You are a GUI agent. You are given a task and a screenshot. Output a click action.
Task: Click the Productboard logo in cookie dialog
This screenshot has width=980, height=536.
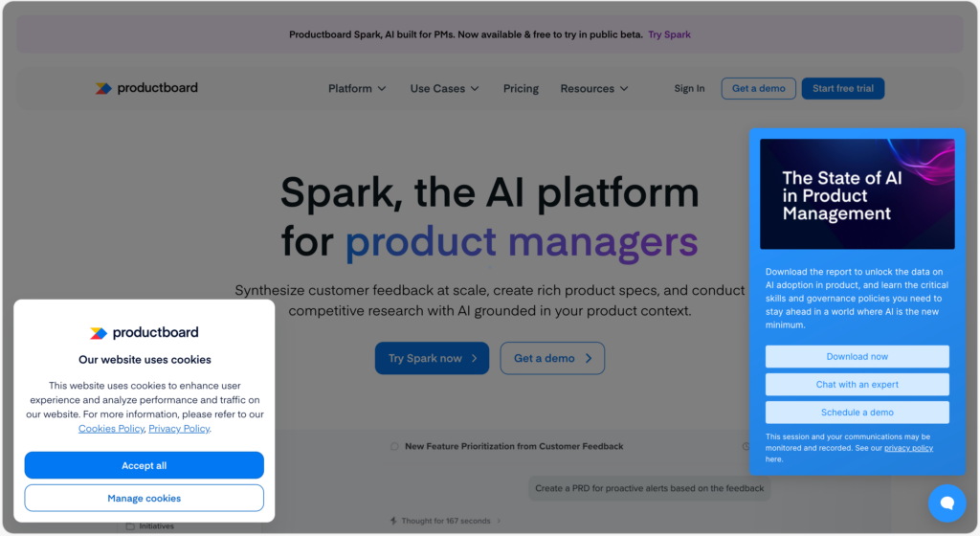pos(144,333)
